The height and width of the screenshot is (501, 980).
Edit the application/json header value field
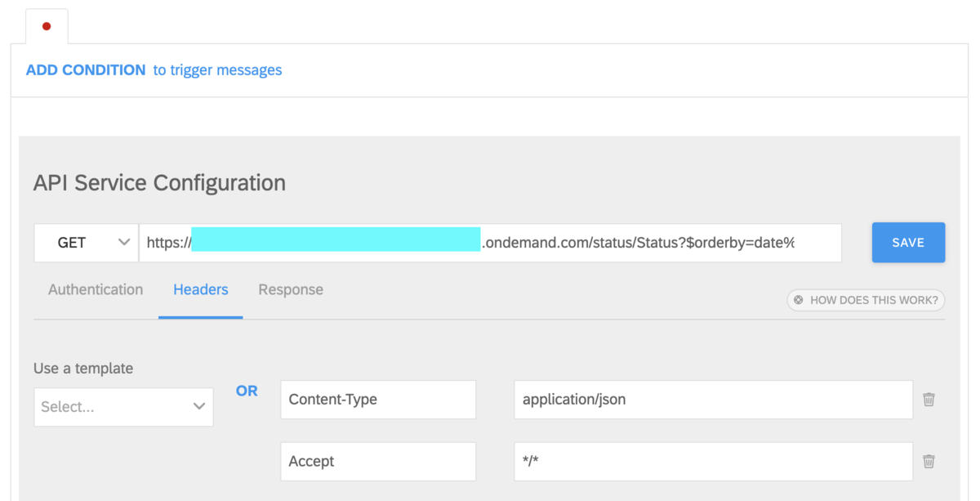[713, 400]
